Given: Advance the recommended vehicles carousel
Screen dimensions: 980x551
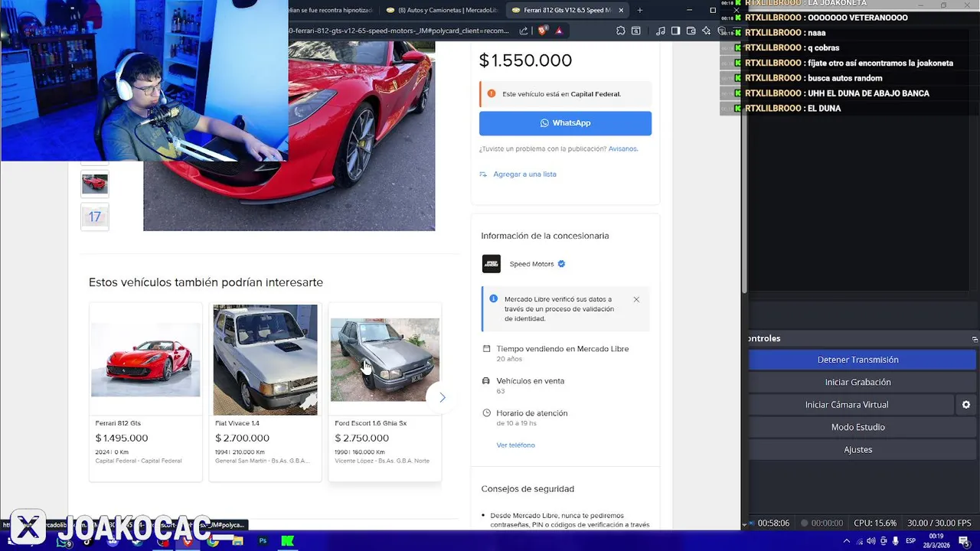Looking at the screenshot, I should [x=442, y=397].
